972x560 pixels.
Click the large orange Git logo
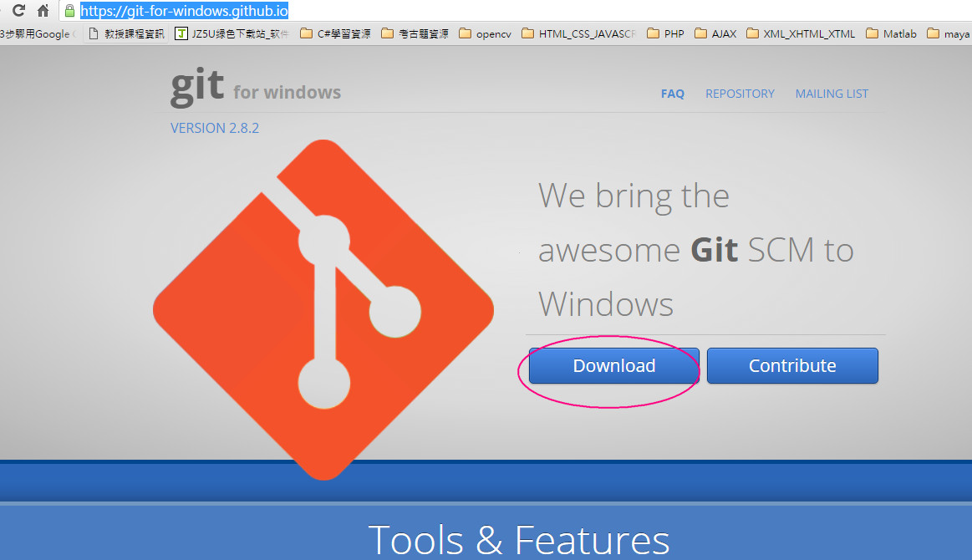[x=323, y=309]
